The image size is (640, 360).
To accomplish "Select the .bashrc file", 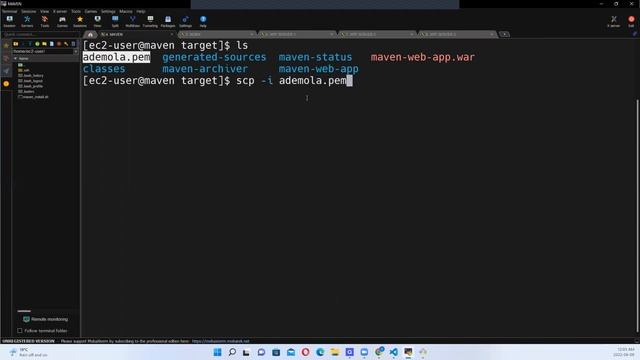I will pyautogui.click(x=26, y=91).
